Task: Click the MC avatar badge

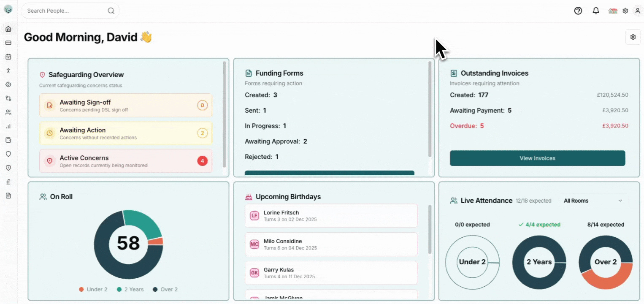Action: click(254, 244)
